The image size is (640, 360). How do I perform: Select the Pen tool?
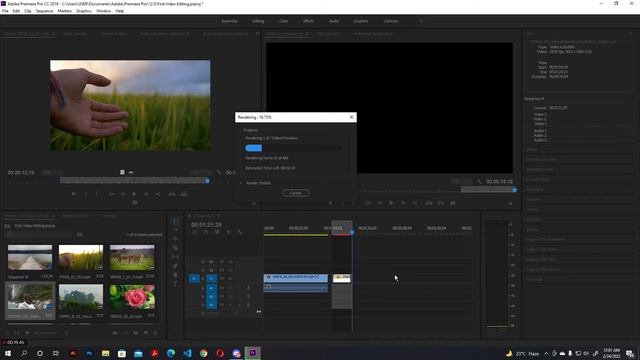pos(176,266)
